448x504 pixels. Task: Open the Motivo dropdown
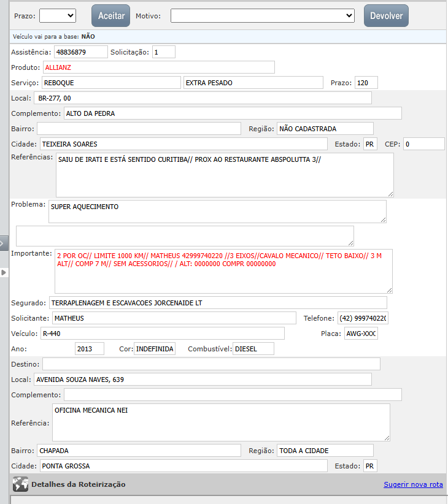click(263, 16)
